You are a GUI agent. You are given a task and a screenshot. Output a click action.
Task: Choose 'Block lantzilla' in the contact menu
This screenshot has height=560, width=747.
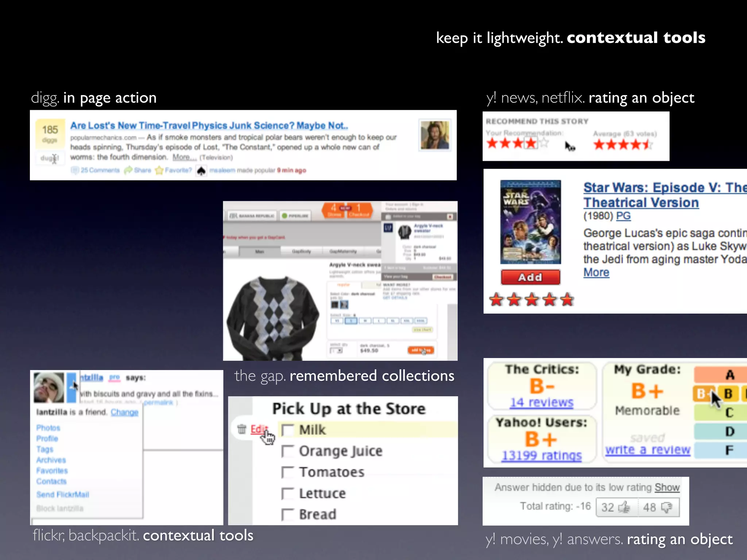(x=59, y=508)
